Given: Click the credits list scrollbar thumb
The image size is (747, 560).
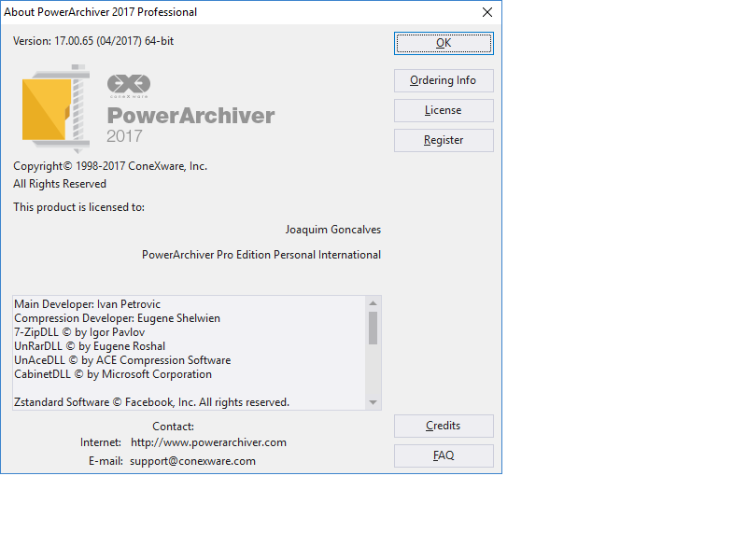Looking at the screenshot, I should (x=373, y=328).
